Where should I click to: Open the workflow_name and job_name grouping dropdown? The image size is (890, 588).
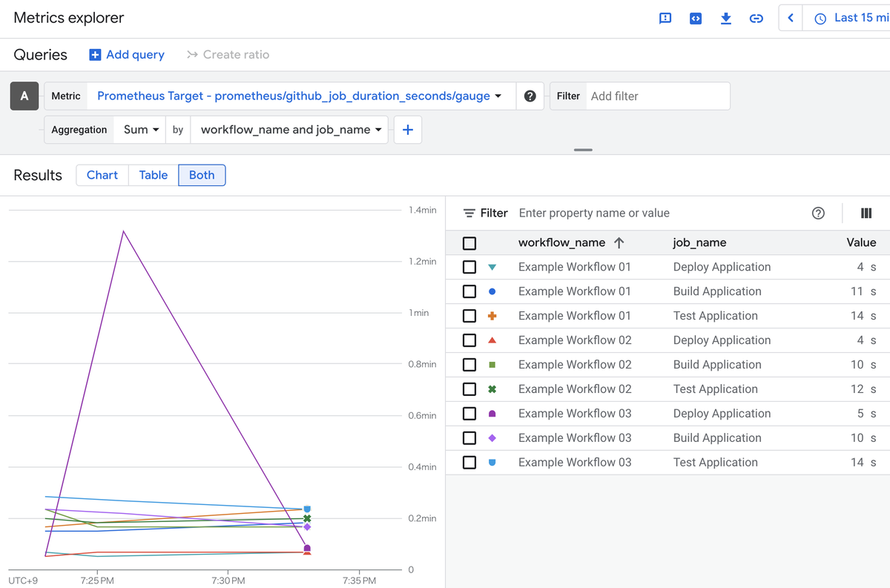(289, 129)
